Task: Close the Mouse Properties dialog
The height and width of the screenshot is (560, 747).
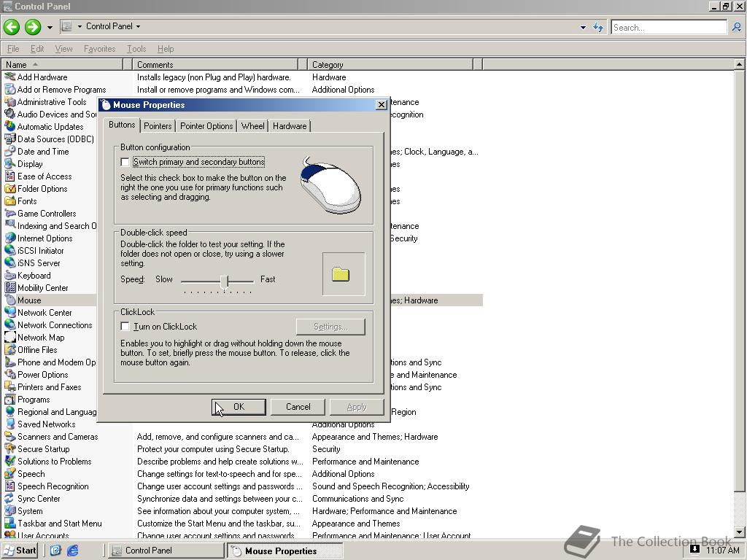Action: point(381,105)
